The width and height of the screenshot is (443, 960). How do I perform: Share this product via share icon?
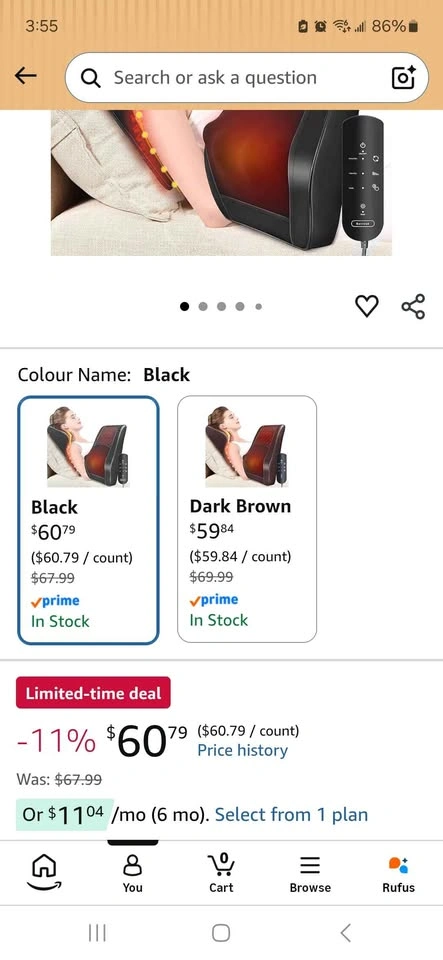pyautogui.click(x=413, y=306)
